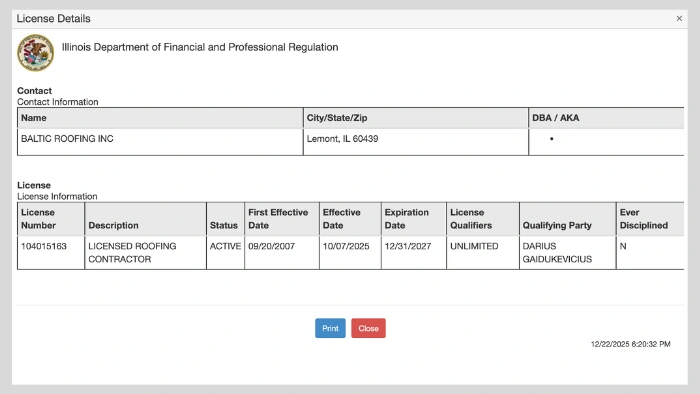This screenshot has height=394, width=700.
Task: Click the Illinois state seal logo
Action: (35, 53)
